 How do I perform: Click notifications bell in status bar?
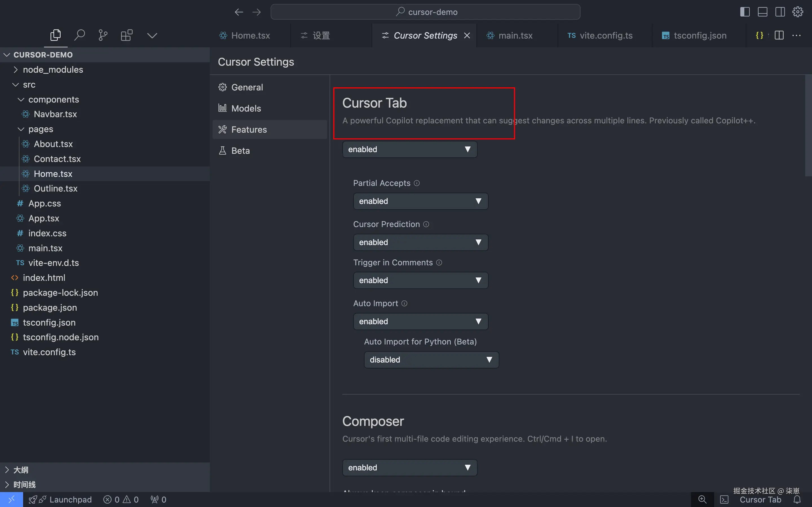coord(797,500)
